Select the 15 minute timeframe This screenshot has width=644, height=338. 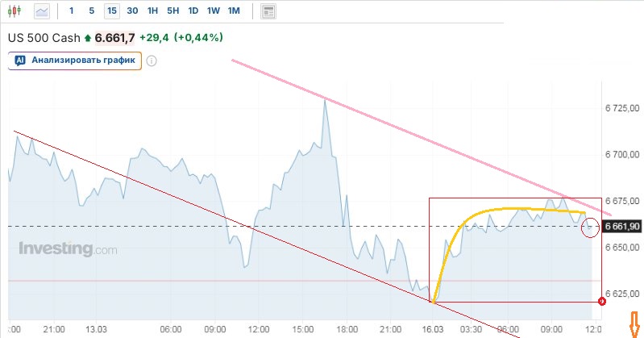click(111, 11)
